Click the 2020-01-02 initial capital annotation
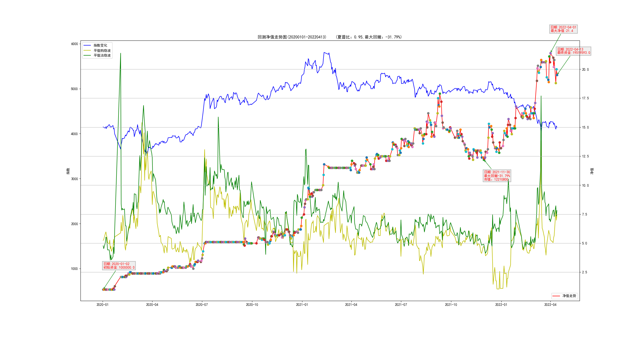Screen dimensions: 644x338 (x=119, y=266)
